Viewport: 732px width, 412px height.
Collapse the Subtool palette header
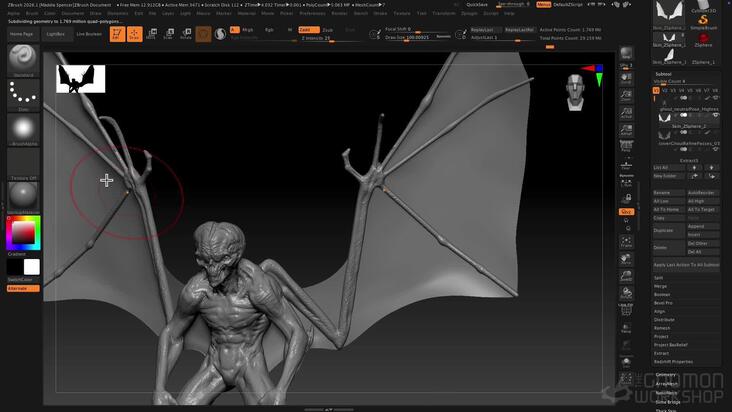pos(663,74)
